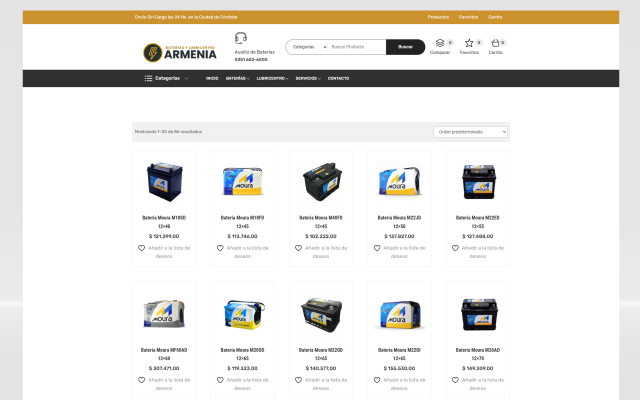Click the price $ 140.577,00
This screenshot has height=400, width=640.
tap(321, 368)
